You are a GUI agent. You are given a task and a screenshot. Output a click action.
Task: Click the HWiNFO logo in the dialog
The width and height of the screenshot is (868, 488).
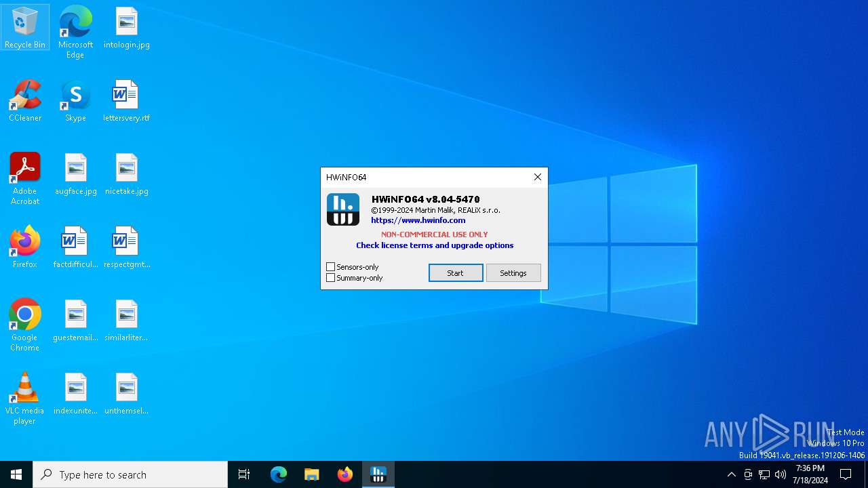[343, 209]
